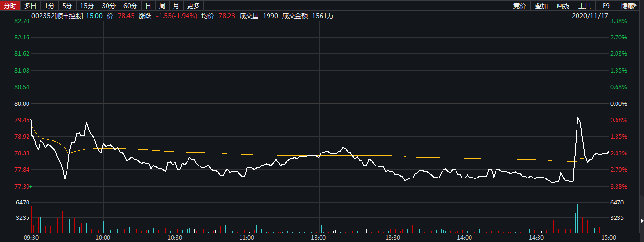This screenshot has width=644, height=242.
Task: Open the 工具 tools menu
Action: click(x=585, y=6)
